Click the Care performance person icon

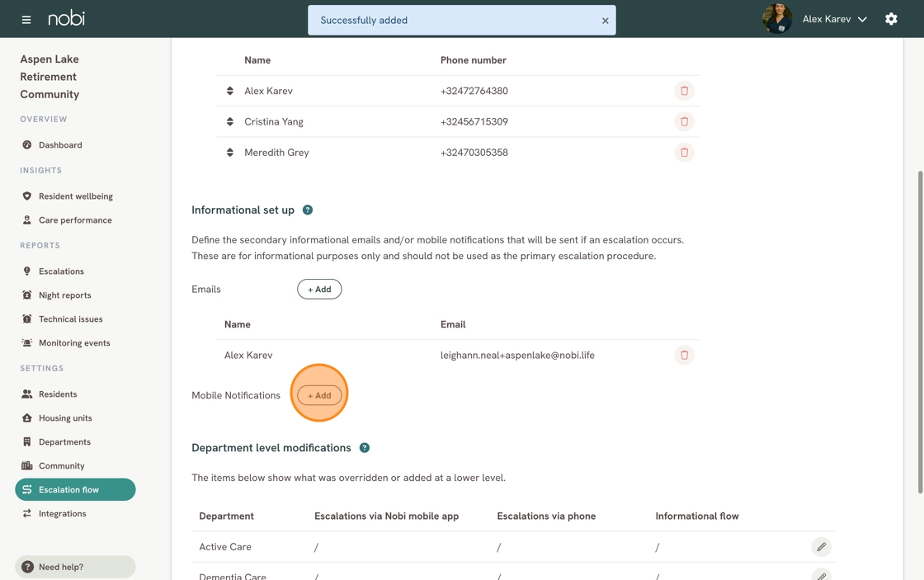click(27, 219)
